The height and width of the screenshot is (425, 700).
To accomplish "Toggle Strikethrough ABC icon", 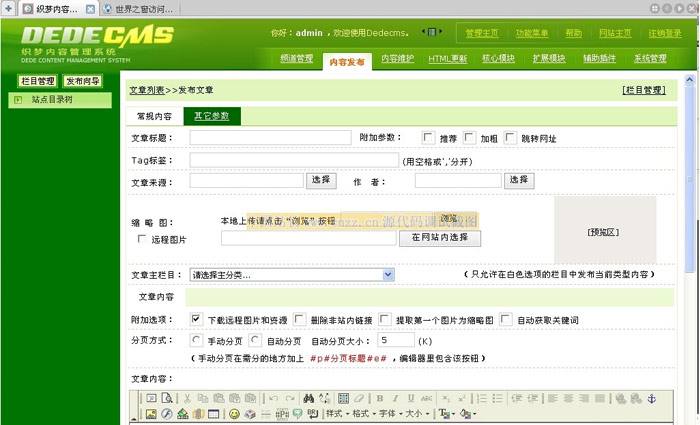I will click(x=427, y=398).
